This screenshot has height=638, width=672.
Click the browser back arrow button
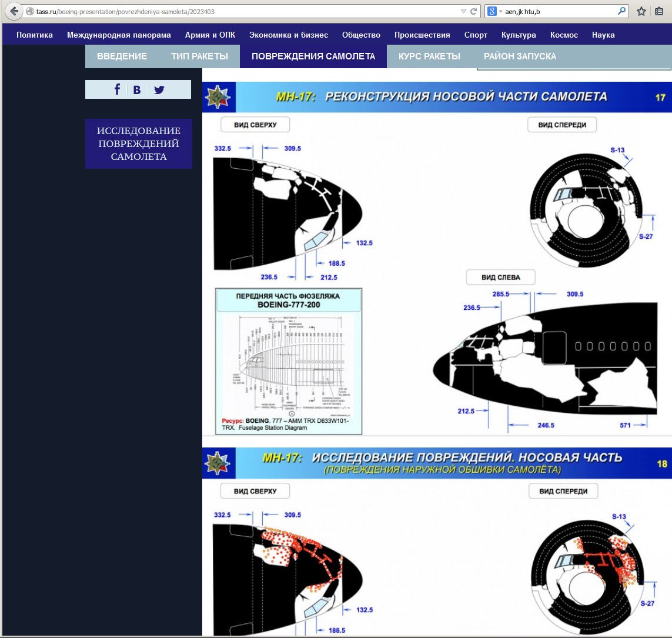14,11
